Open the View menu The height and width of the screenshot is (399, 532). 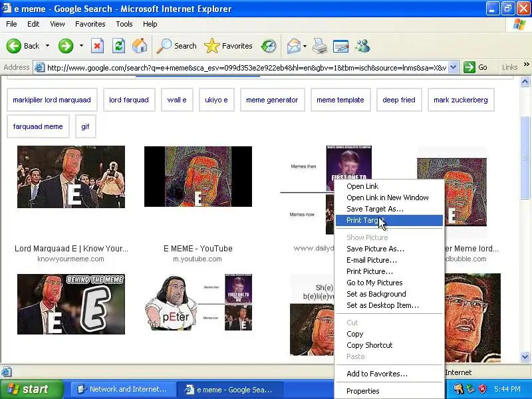click(x=57, y=24)
